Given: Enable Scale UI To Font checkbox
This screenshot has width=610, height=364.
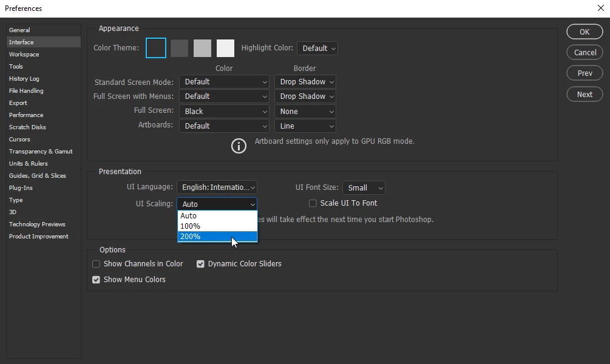Looking at the screenshot, I should point(313,203).
